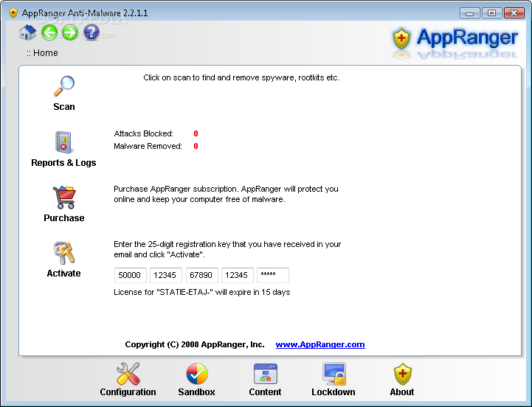532x407 pixels.
Task: Minimize the AppRanger window
Action: click(470, 13)
